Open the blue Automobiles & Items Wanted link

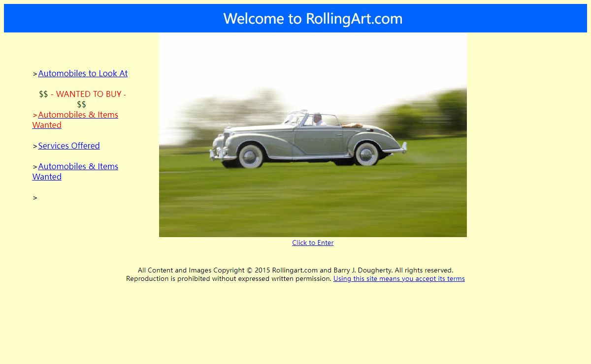click(75, 171)
